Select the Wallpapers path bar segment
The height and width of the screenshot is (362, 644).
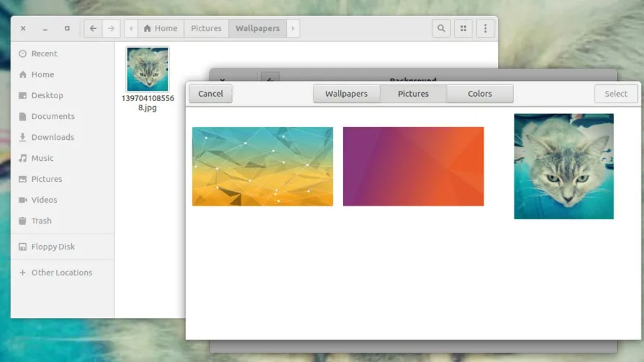pyautogui.click(x=258, y=28)
